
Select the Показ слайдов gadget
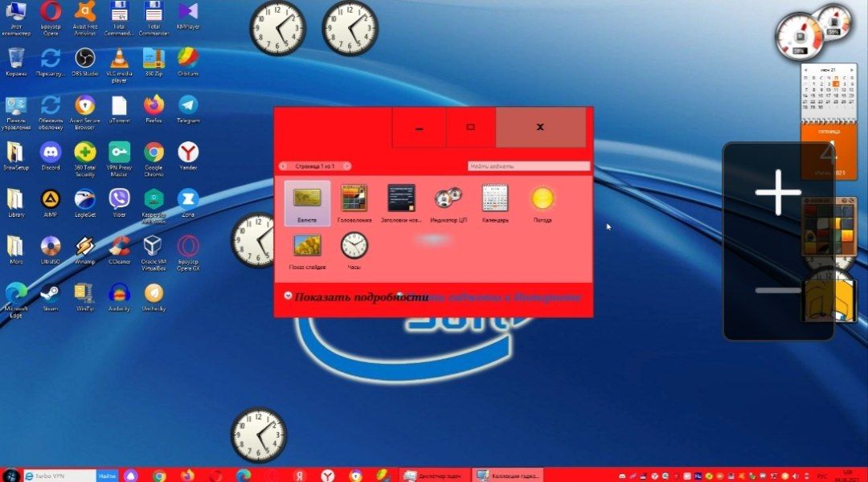307,251
